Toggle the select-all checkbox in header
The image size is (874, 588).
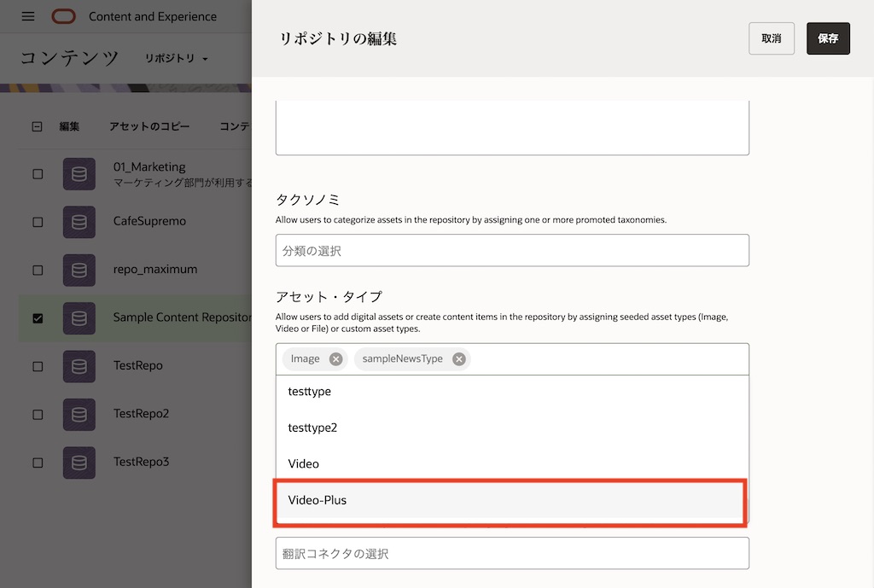[38, 126]
